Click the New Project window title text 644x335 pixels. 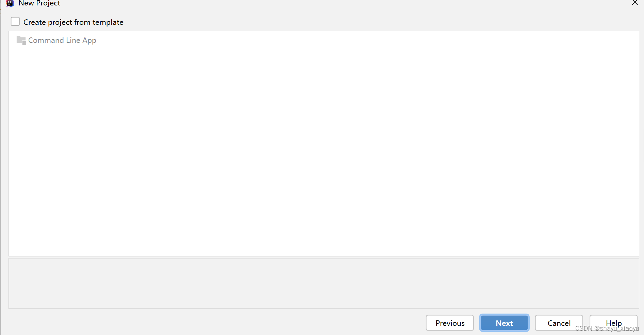(x=39, y=3)
